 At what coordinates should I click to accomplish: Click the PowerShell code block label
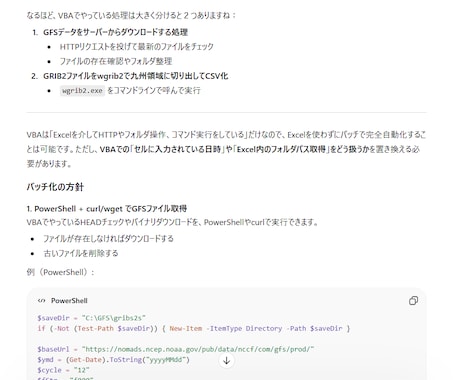[69, 301]
